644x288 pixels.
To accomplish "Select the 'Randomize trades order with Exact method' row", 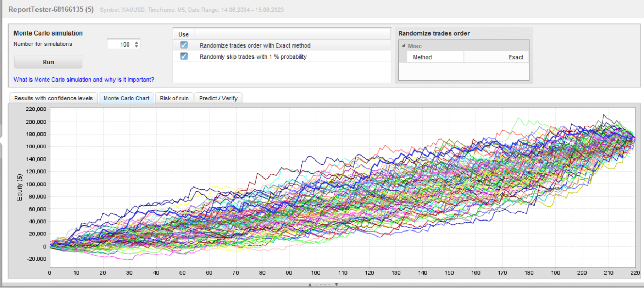I will coord(282,45).
